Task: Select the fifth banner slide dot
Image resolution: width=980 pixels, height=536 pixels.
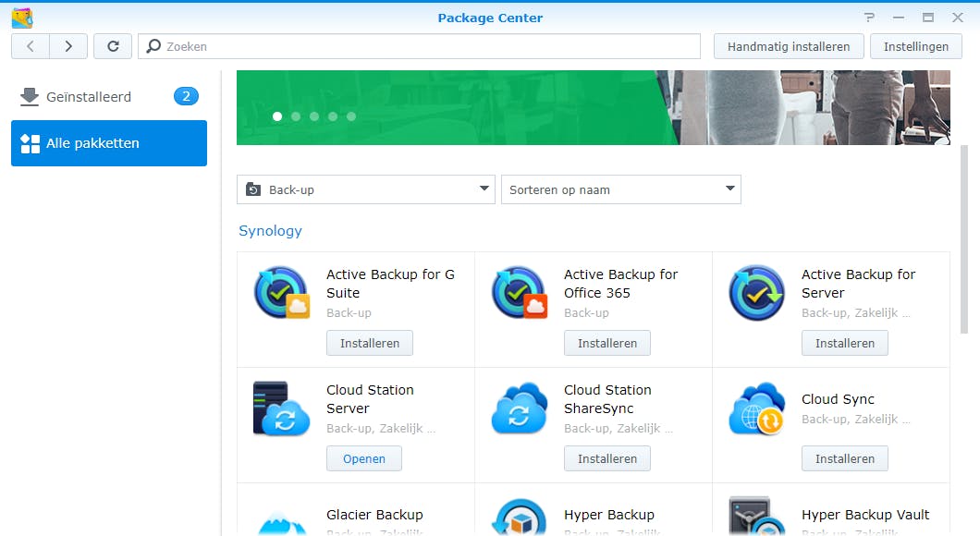Action: pos(351,116)
